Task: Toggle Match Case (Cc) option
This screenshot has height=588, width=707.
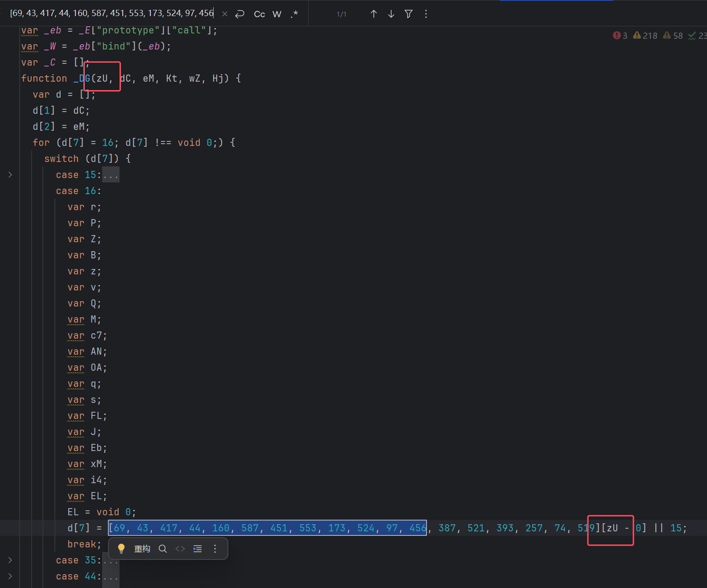Action: pyautogui.click(x=260, y=14)
